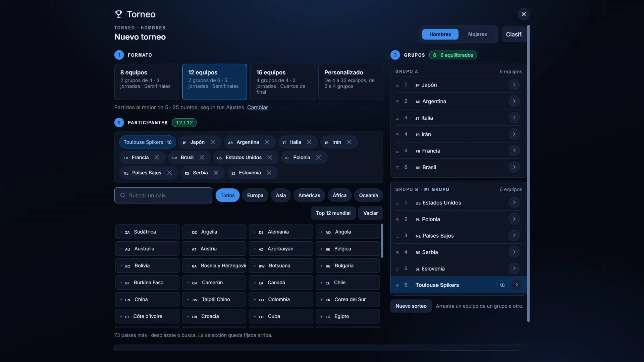Close the Torneo dialog
The image size is (644, 362).
[523, 14]
